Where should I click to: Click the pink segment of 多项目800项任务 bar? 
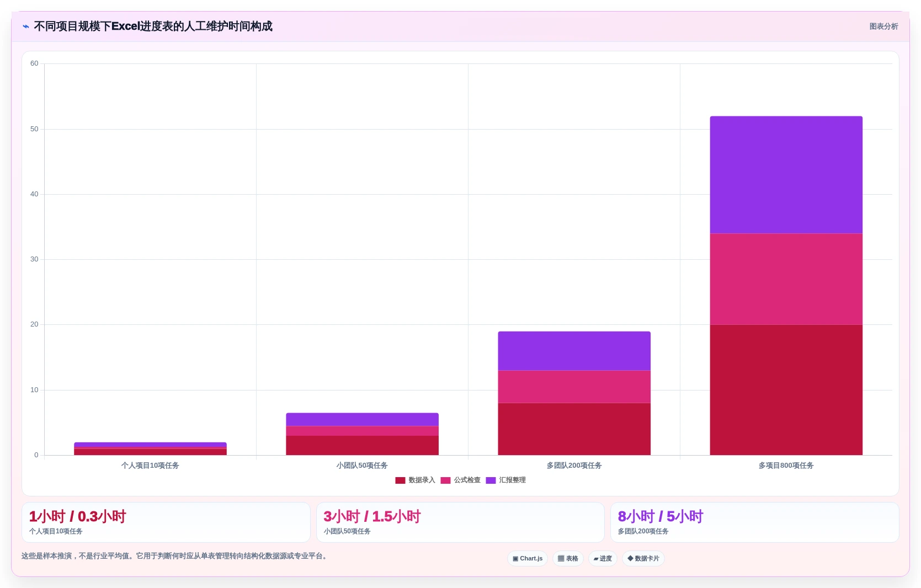coord(786,279)
